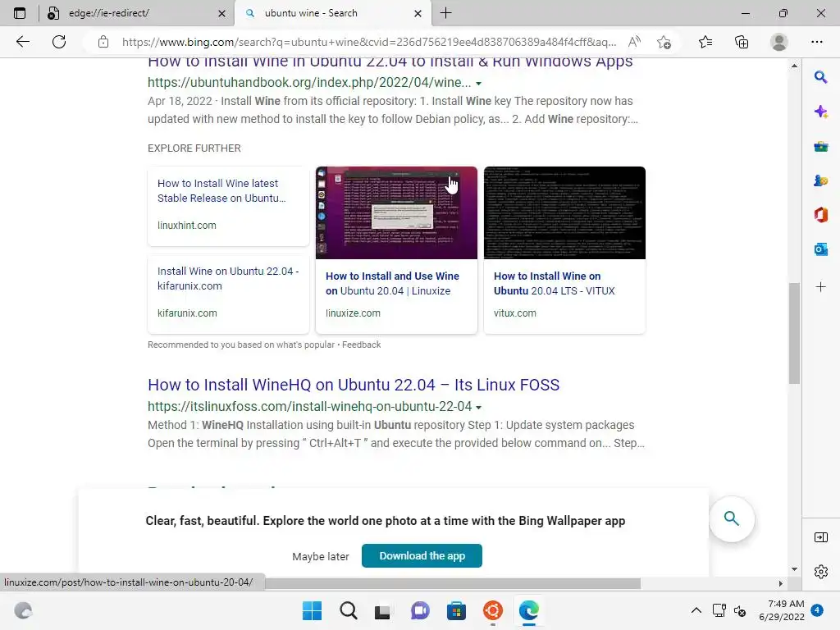The width and height of the screenshot is (840, 630).
Task: Open sidebar Discover sparkle icon
Action: click(820, 112)
